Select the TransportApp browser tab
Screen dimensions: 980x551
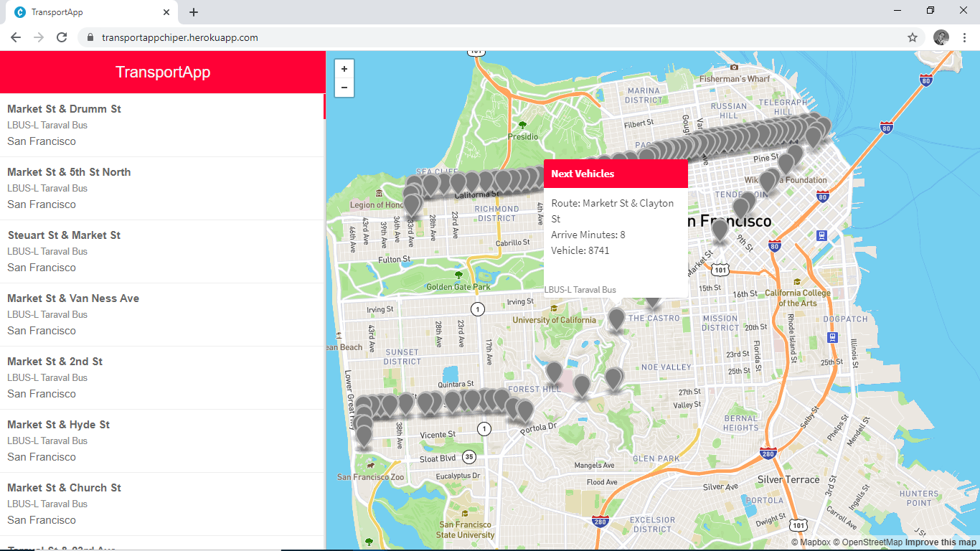click(93, 12)
